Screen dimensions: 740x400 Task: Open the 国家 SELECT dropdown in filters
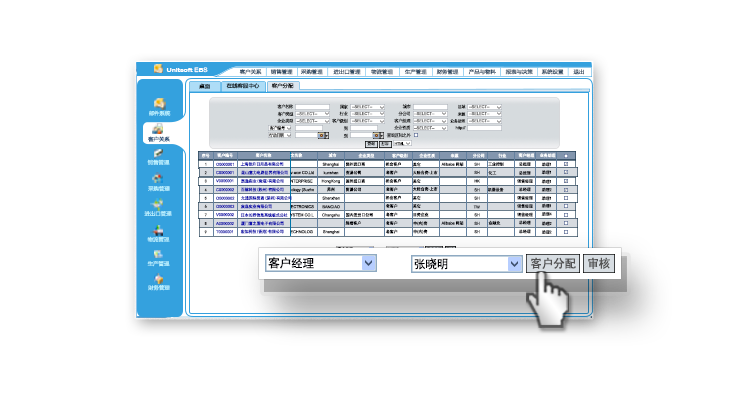point(368,106)
